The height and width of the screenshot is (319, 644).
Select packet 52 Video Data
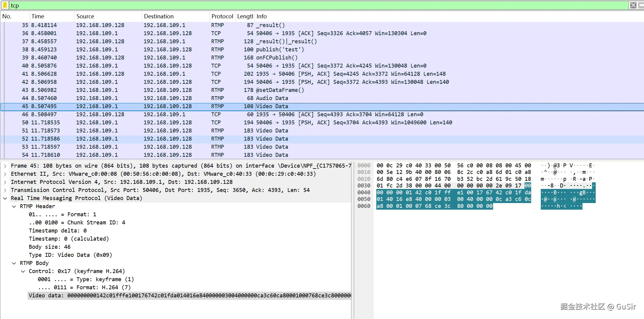322,139
